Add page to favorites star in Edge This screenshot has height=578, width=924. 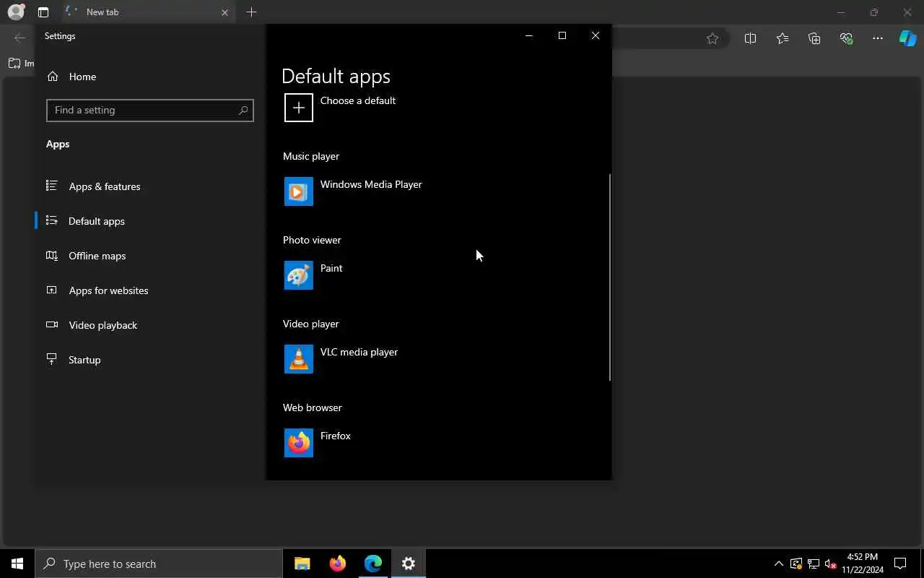tap(712, 38)
